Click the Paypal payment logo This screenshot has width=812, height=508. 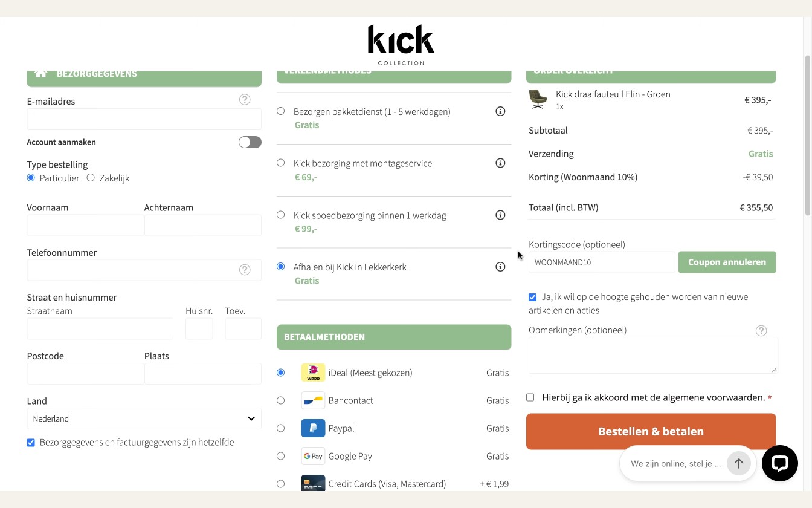click(x=313, y=428)
